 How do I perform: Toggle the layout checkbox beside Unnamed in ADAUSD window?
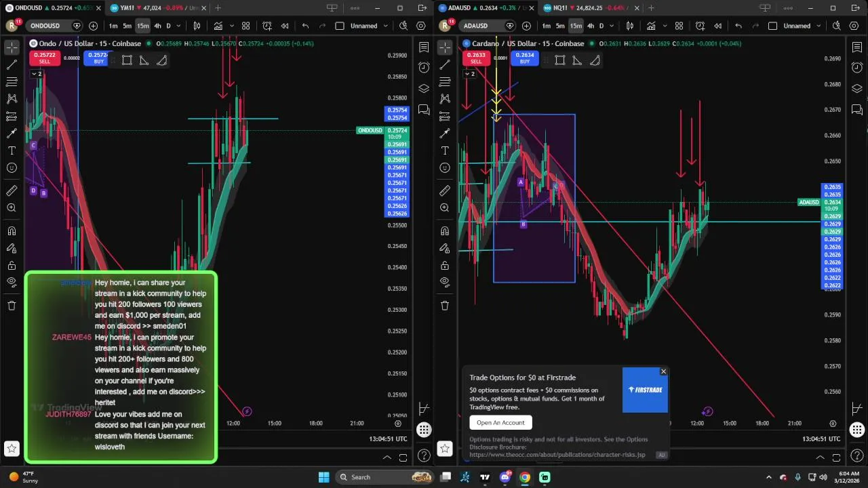(772, 26)
